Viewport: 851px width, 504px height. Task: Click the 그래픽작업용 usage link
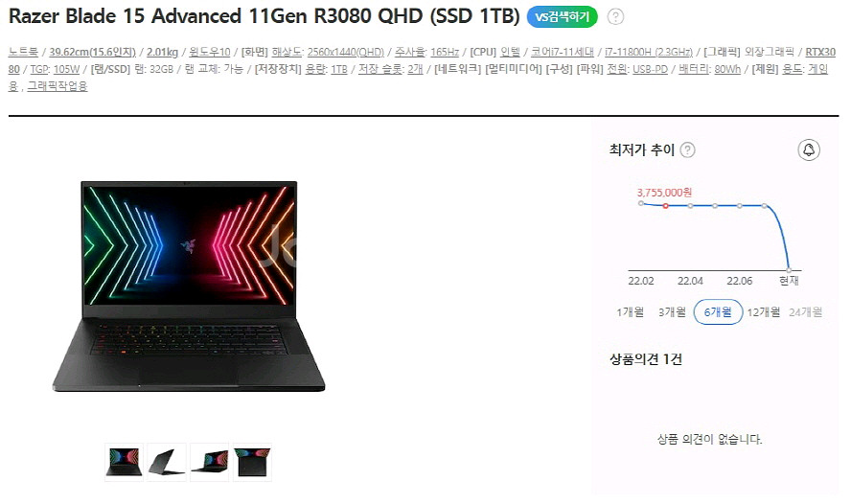pyautogui.click(x=57, y=86)
